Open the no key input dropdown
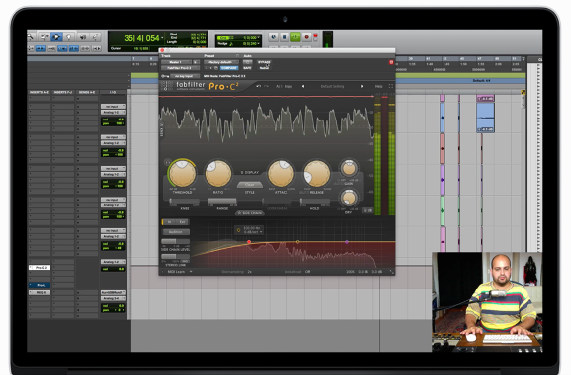Screen dimensions: 571x375 coord(185,76)
